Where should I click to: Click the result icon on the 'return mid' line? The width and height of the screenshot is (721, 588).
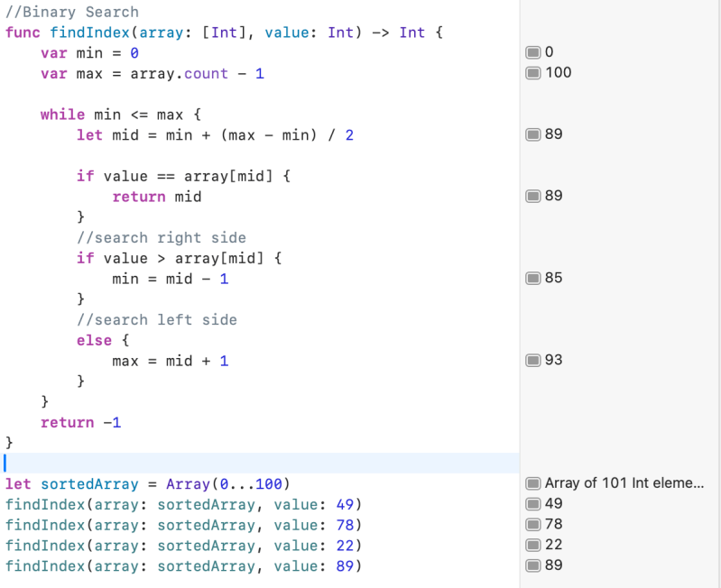tap(532, 197)
